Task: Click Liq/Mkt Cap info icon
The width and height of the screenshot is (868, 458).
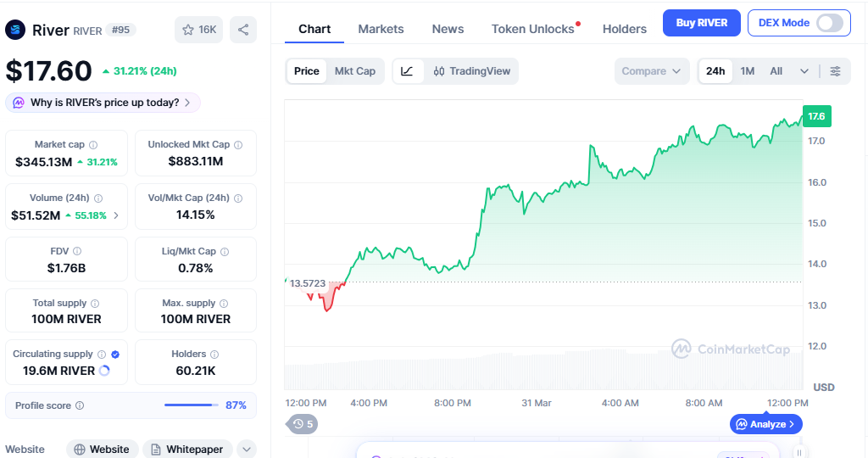Action: tap(224, 251)
